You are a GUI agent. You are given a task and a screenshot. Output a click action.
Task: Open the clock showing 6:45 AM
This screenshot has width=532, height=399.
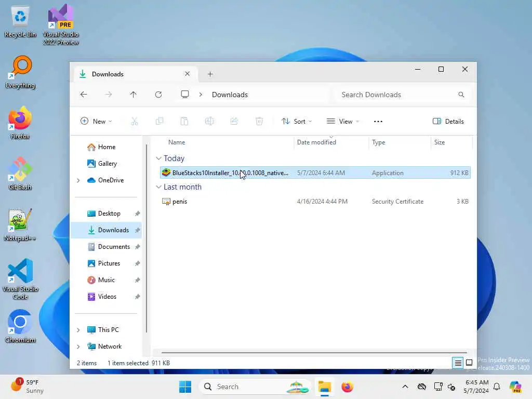pos(476,387)
